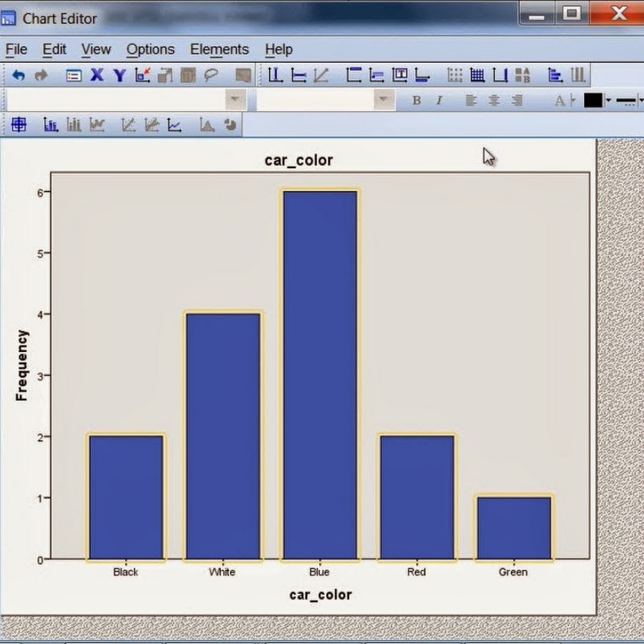
Task: Click the car_color chart title
Action: click(298, 160)
